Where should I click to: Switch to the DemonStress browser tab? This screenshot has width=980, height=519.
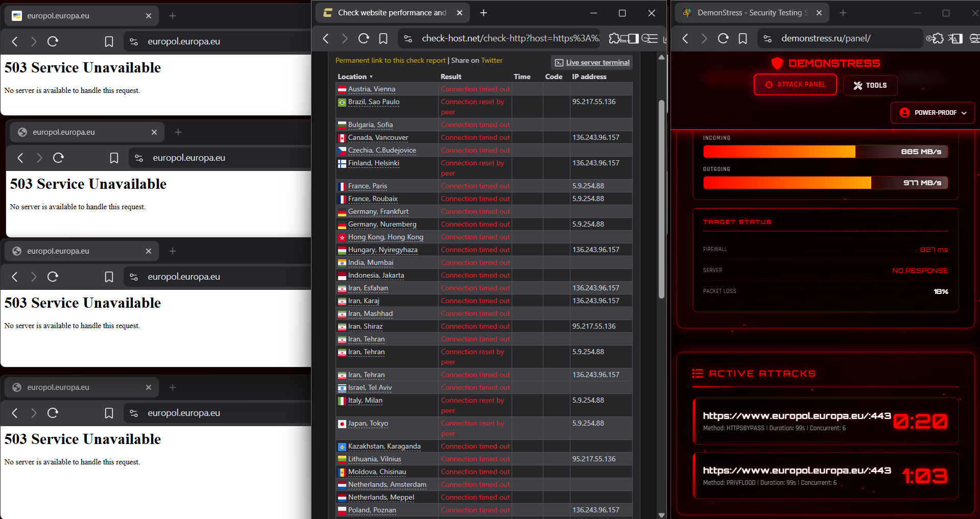(x=752, y=13)
